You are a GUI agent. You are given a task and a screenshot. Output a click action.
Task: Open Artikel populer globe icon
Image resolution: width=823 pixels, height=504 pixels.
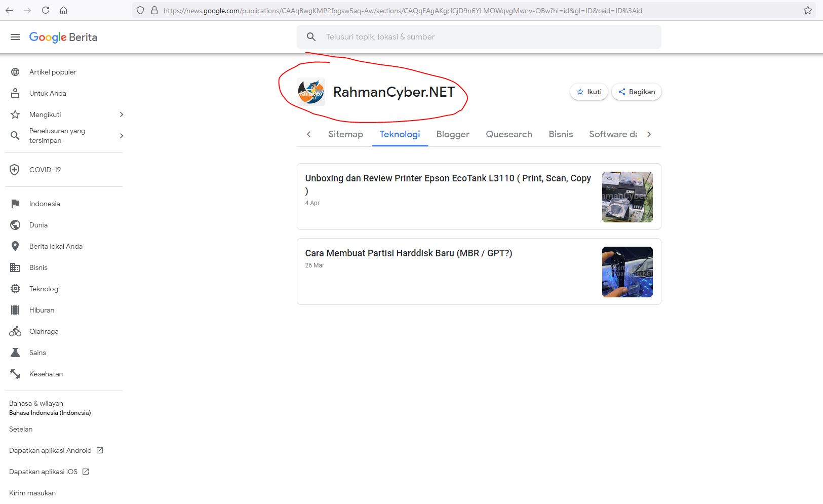[x=15, y=72]
